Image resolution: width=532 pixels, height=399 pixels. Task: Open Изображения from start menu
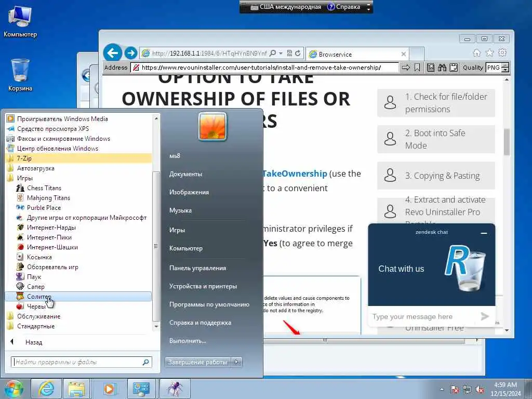(189, 192)
